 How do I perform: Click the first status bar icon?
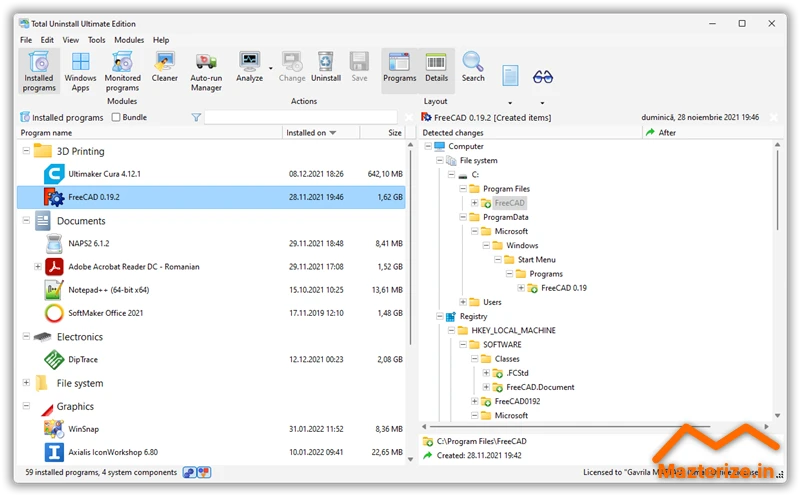(190, 473)
